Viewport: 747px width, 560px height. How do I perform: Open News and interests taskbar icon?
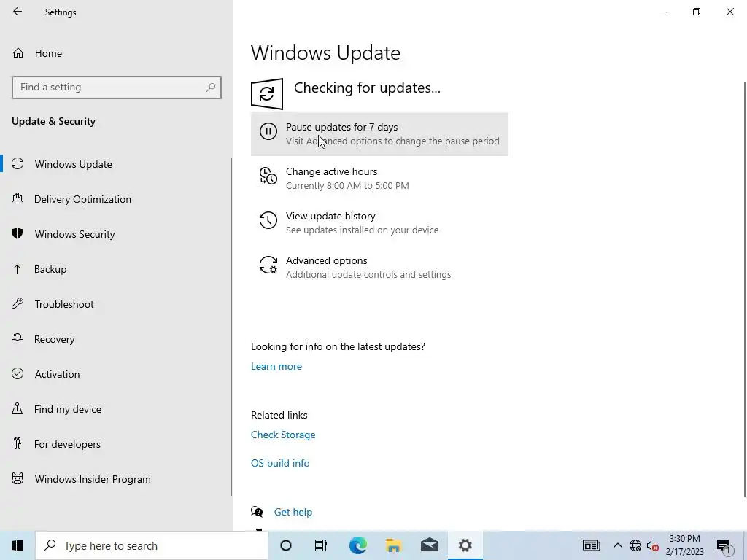pyautogui.click(x=591, y=545)
